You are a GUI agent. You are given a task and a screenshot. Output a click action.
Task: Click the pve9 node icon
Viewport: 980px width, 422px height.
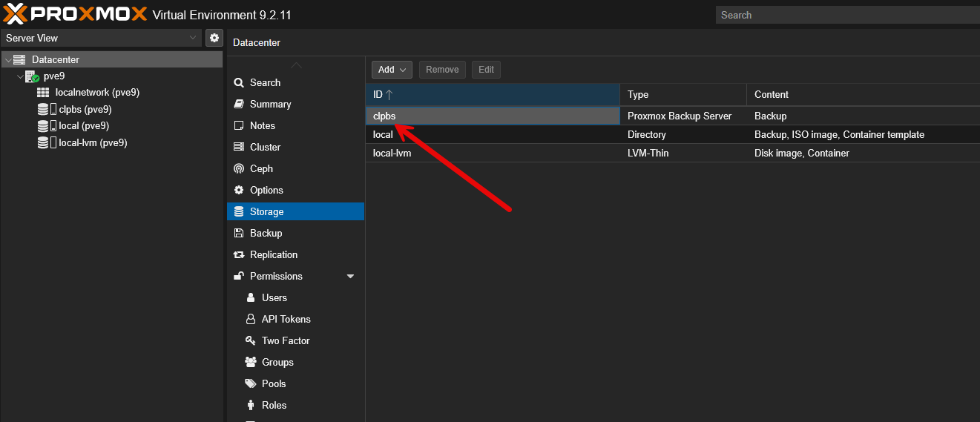pos(32,76)
